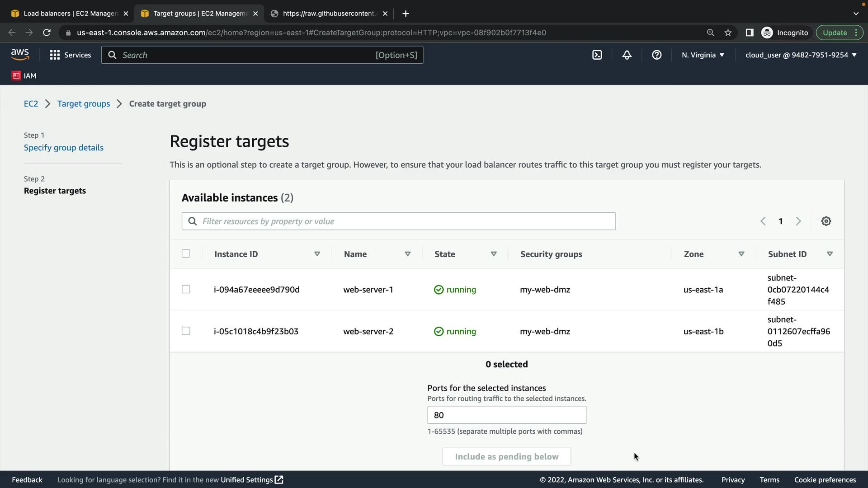Bookmark page with star icon

[728, 33]
